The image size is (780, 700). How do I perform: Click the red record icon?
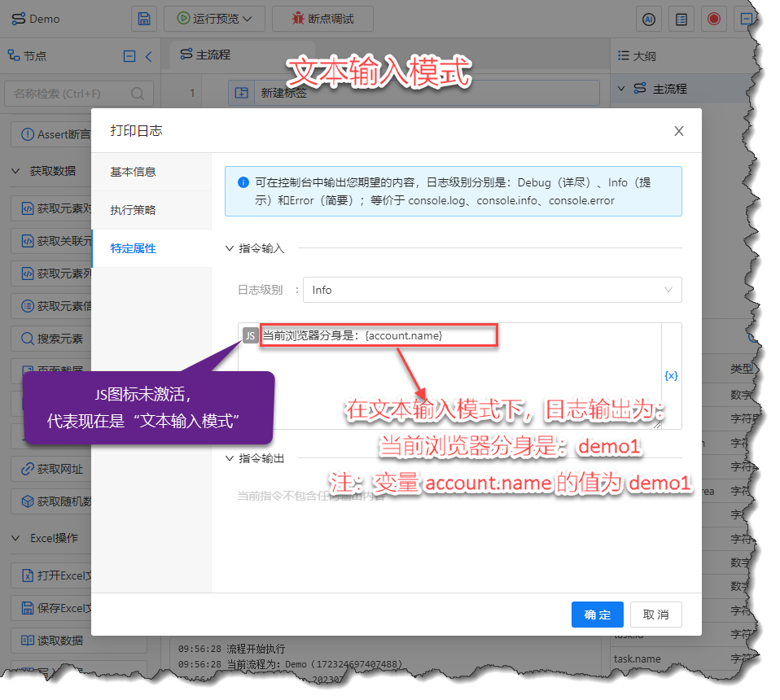[x=714, y=19]
